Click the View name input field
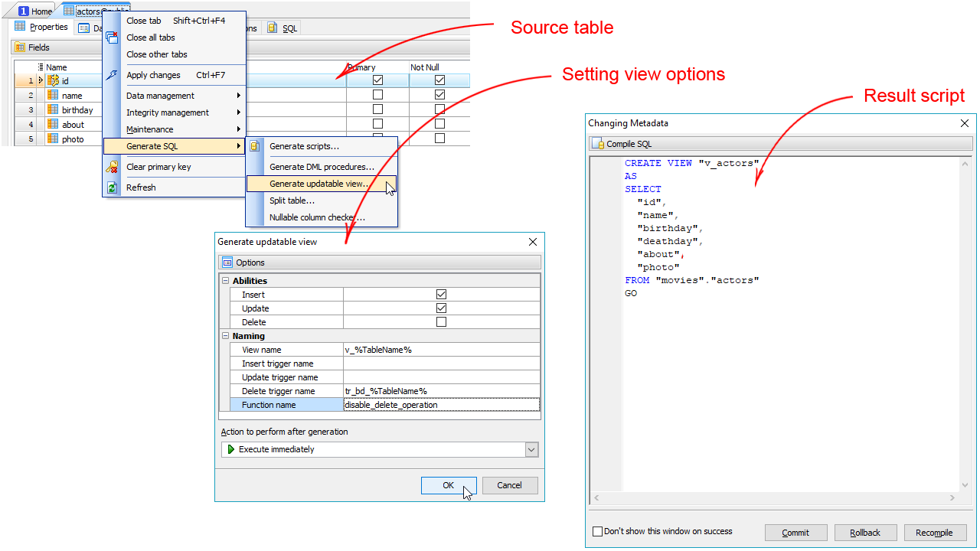The height and width of the screenshot is (551, 980). tap(441, 350)
